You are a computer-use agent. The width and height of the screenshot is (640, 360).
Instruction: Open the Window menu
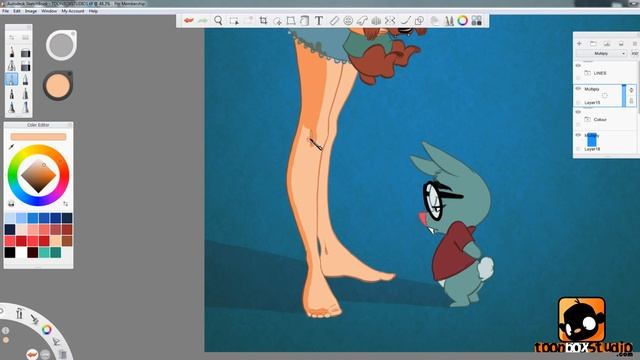[x=49, y=11]
